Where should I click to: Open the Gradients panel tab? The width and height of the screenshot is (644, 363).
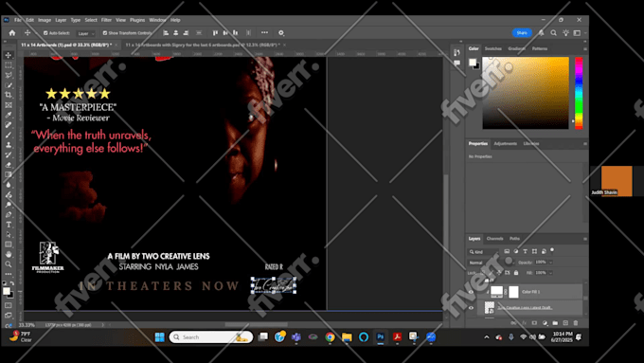(x=516, y=48)
